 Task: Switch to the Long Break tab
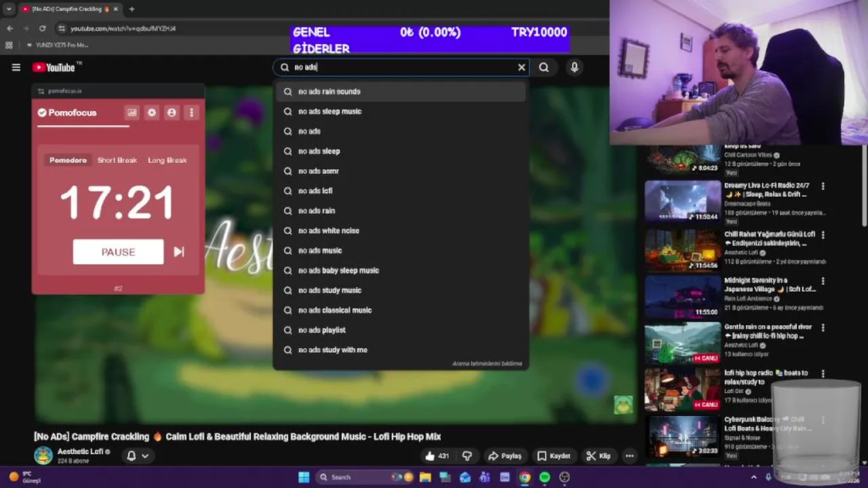[x=167, y=160]
